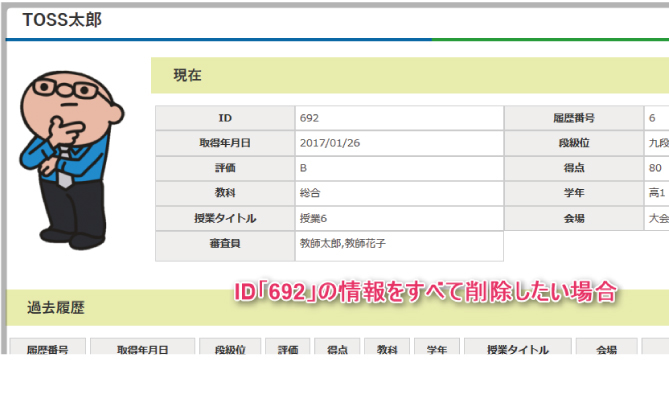Click the TOSS太郎 page title
This screenshot has height=394, width=669.
(62, 20)
